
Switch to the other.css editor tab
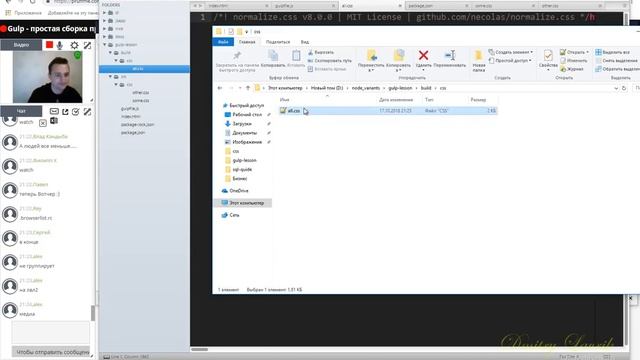(571, 6)
